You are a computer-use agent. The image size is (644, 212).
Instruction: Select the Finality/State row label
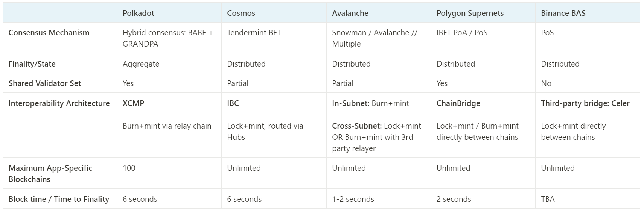(x=32, y=64)
